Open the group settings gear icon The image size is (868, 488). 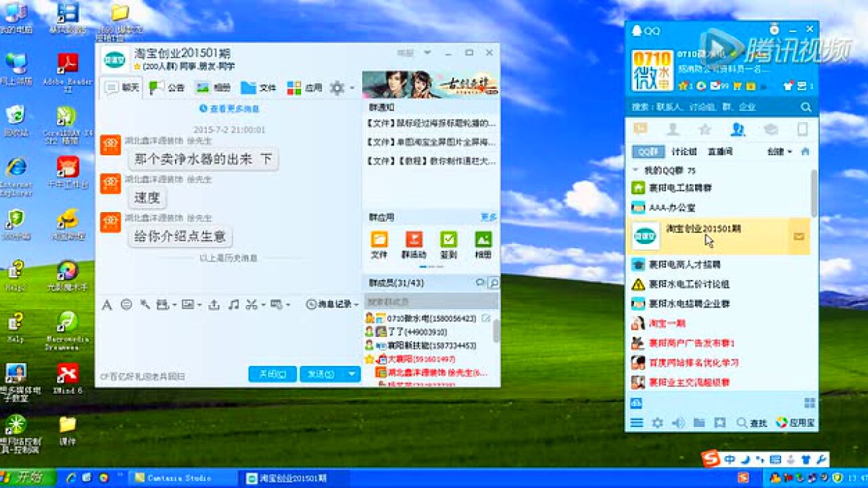tap(337, 87)
